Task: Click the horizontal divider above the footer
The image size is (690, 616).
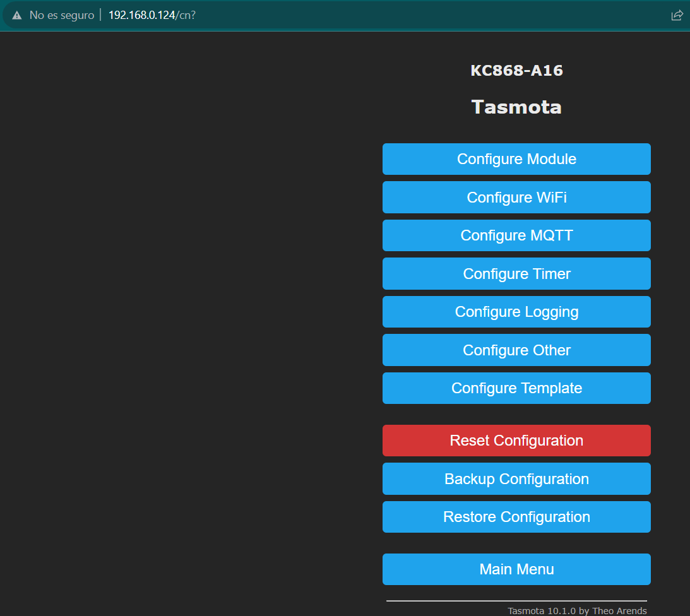Action: point(516,601)
